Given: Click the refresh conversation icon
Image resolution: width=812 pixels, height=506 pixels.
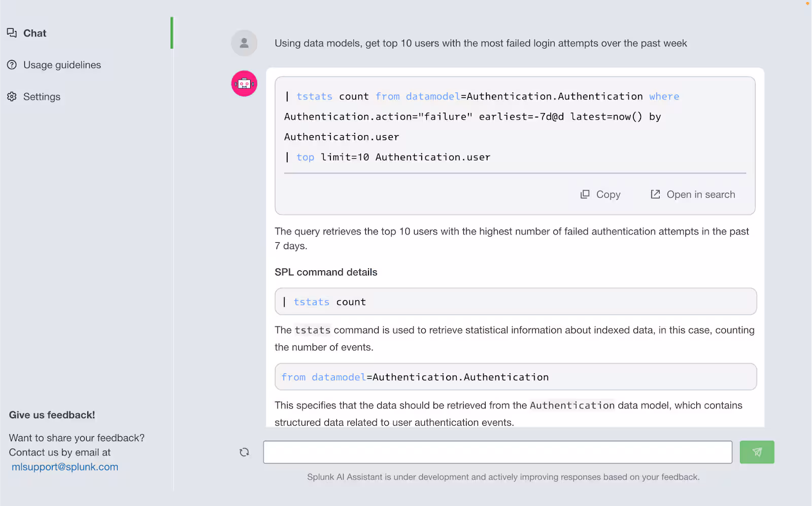Looking at the screenshot, I should coord(244,452).
